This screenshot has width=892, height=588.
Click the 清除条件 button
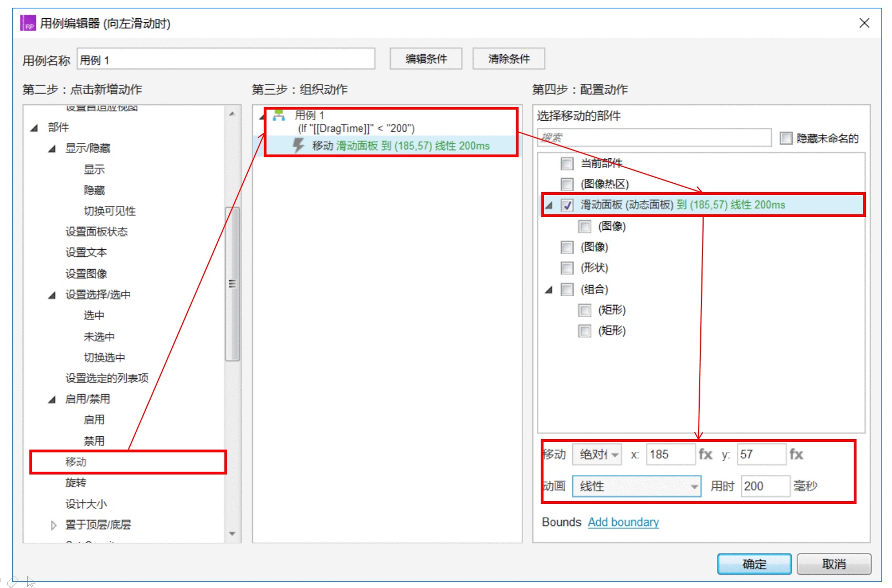[x=509, y=59]
